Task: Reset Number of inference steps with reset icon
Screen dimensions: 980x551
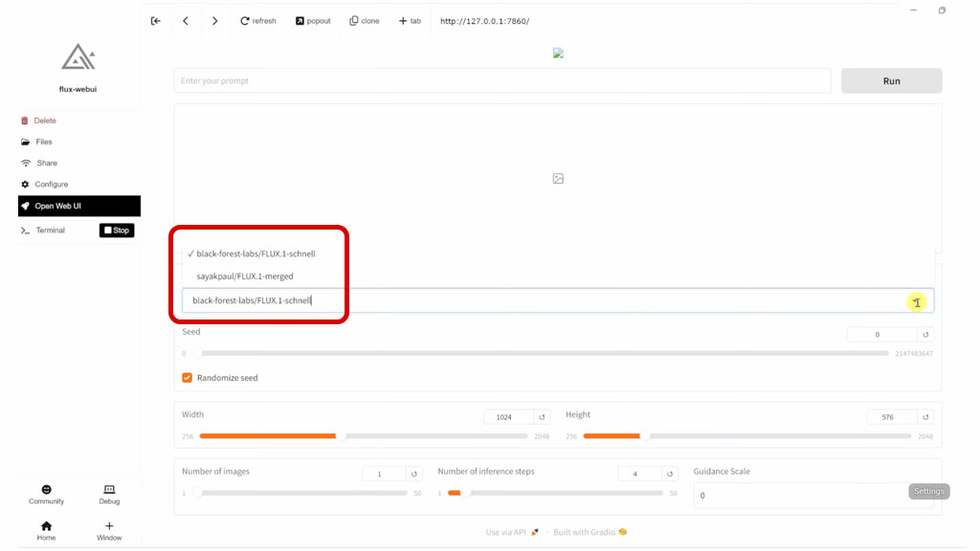Action: 669,474
